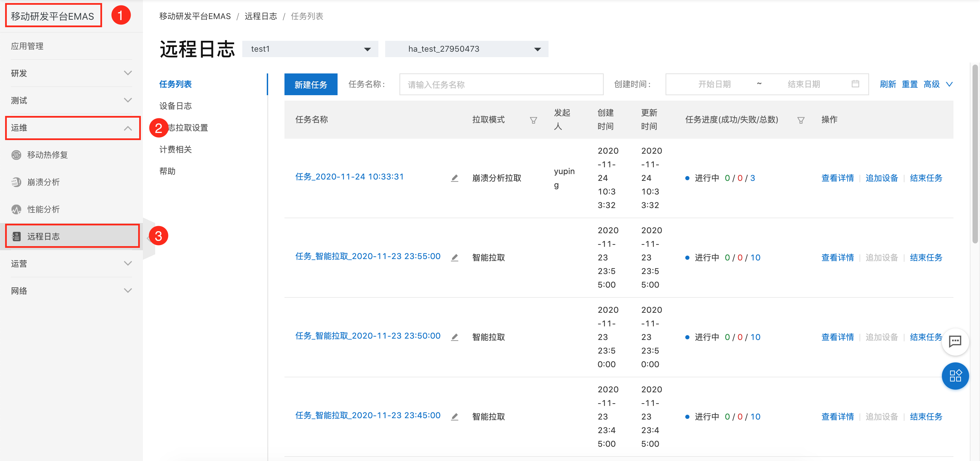
Task: Open 应用管理 in the sidebar
Action: (x=27, y=46)
